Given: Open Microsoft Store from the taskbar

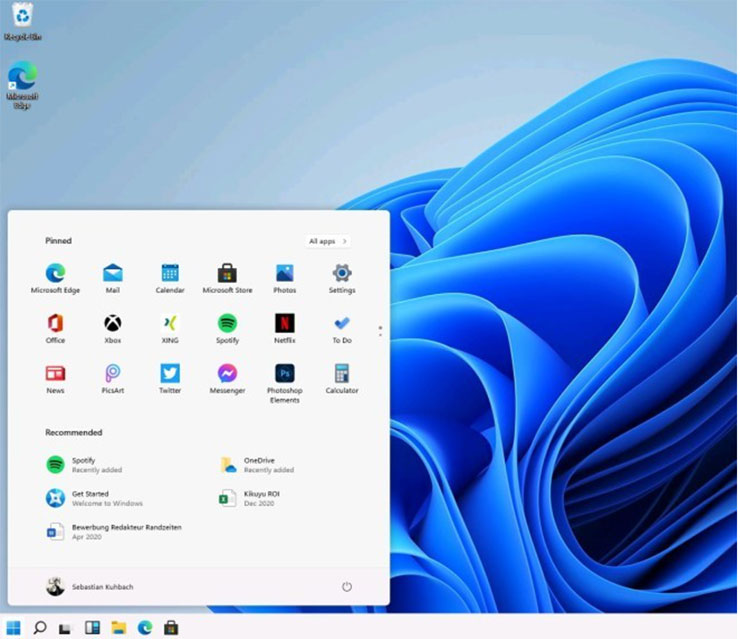Looking at the screenshot, I should (x=171, y=628).
